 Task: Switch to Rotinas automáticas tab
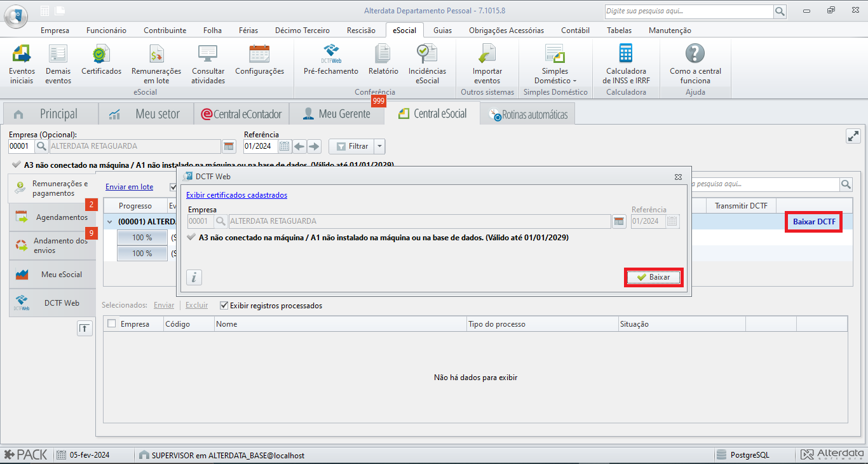(528, 115)
